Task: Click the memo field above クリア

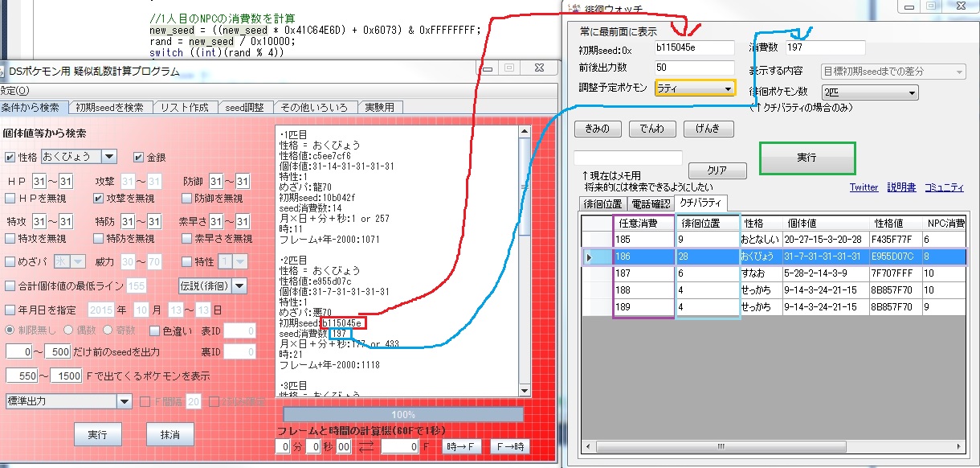Action: point(628,158)
